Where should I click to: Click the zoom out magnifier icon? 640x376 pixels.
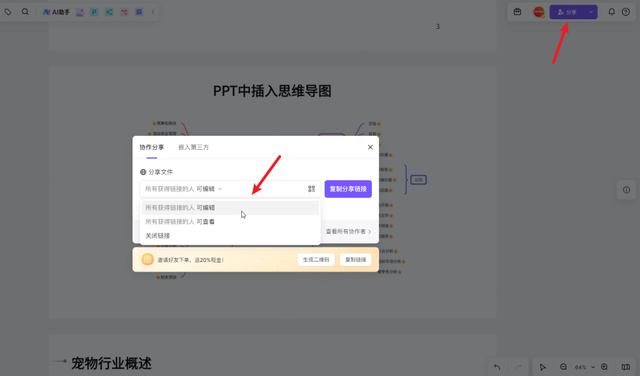[563, 367]
